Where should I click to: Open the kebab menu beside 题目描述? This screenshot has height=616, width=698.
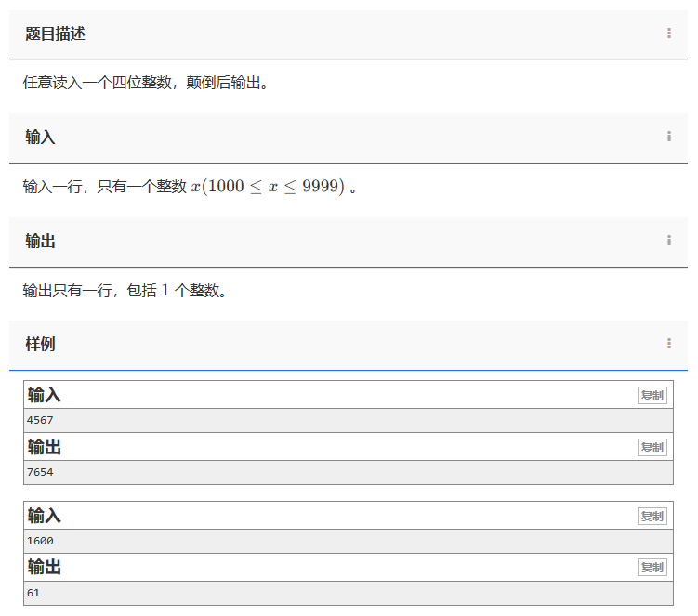[x=668, y=33]
